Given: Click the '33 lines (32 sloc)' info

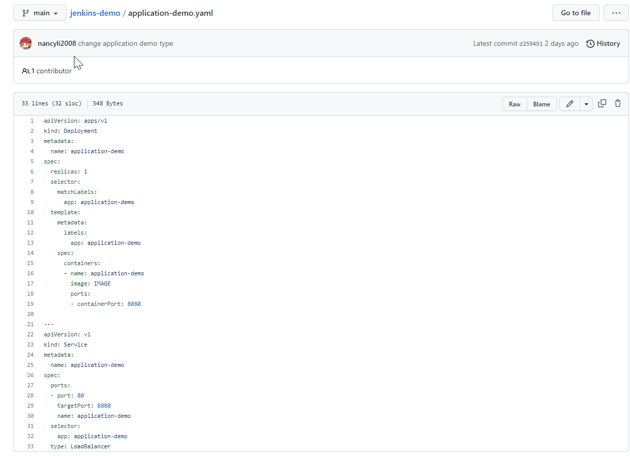Looking at the screenshot, I should tap(51, 103).
